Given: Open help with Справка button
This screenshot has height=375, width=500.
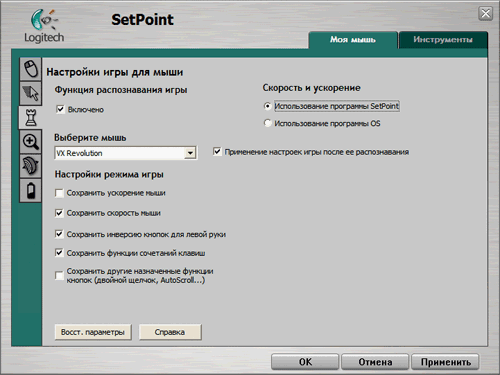Looking at the screenshot, I should click(170, 332).
